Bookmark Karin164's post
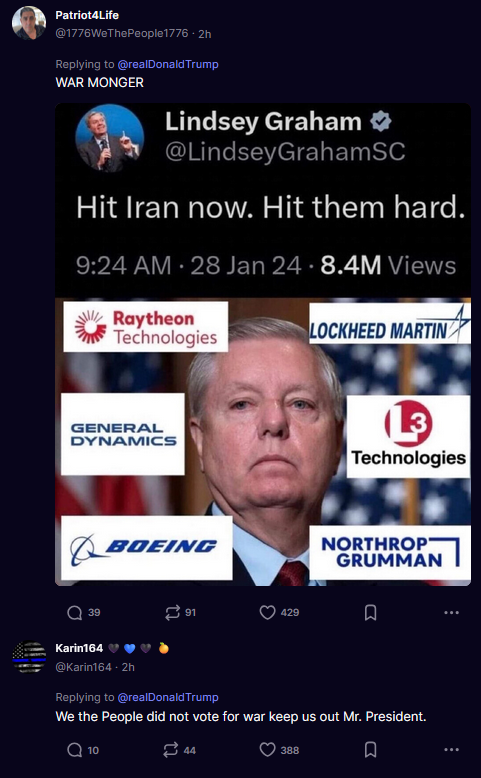 tap(370, 750)
